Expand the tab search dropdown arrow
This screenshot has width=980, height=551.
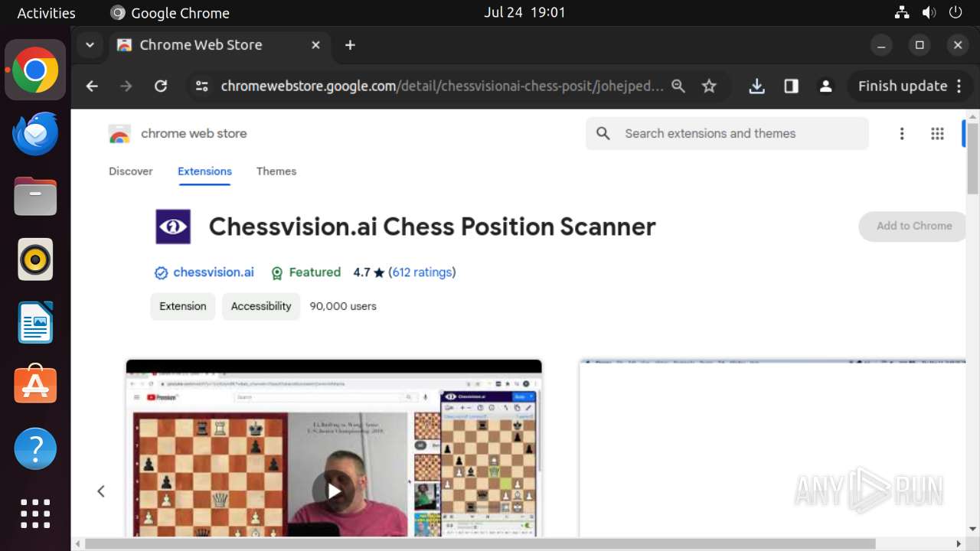point(90,45)
